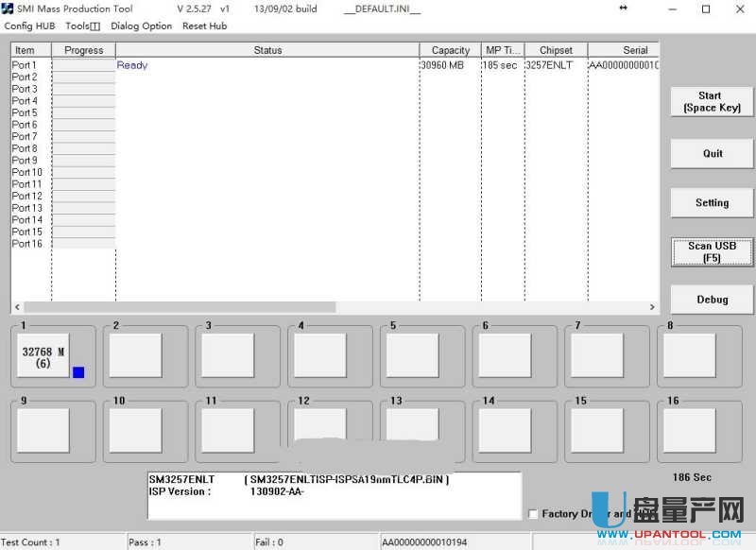Select the Port 1 row in list
This screenshot has height=550, width=756.
25,65
